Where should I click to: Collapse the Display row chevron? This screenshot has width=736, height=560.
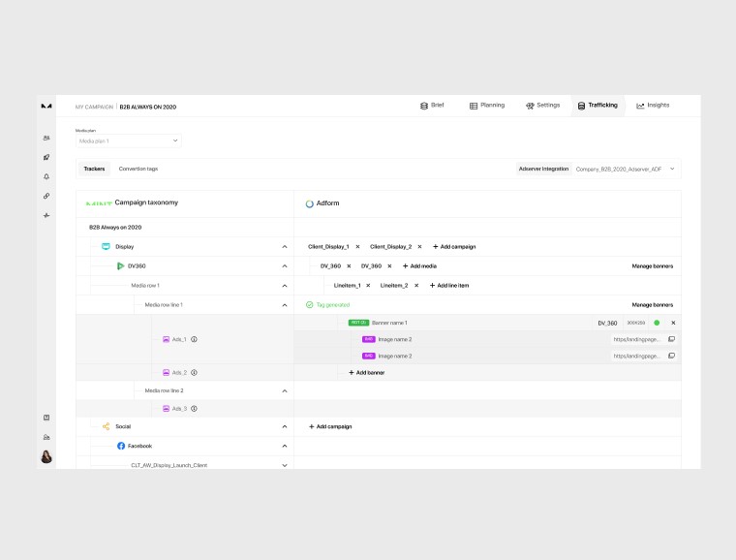[x=285, y=247]
